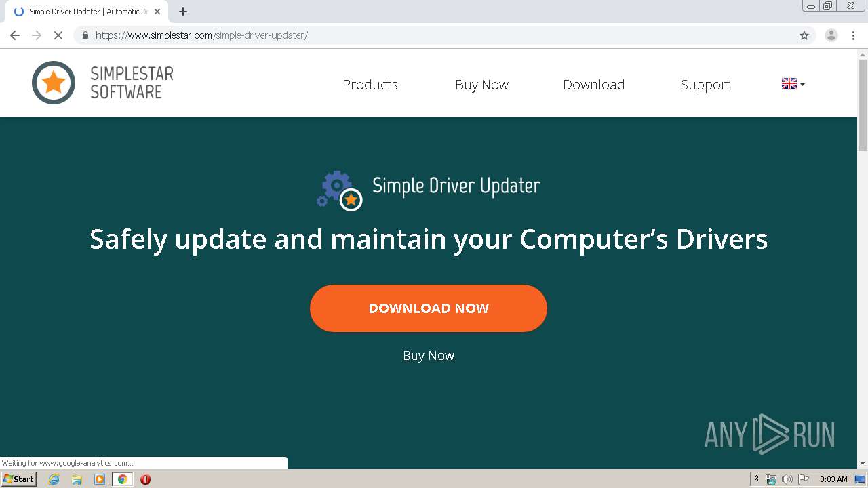Click the browser forward arrow
The height and width of the screenshot is (488, 868).
(x=37, y=35)
